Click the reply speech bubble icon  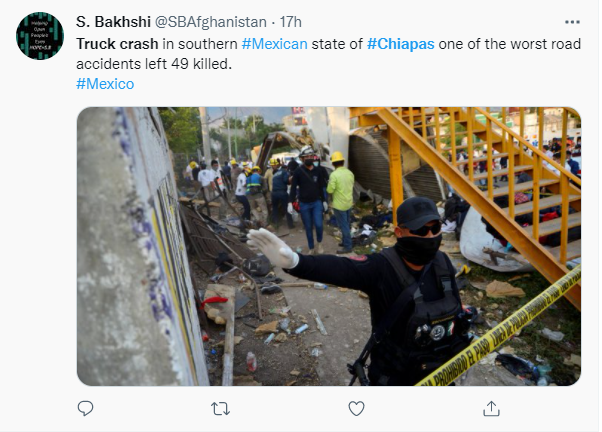pos(85,408)
